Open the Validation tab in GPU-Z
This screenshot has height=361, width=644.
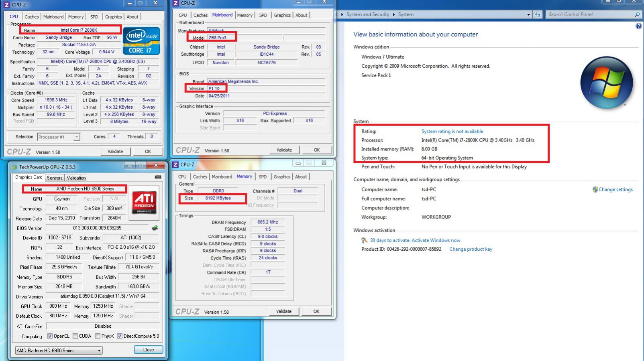pyautogui.click(x=76, y=178)
